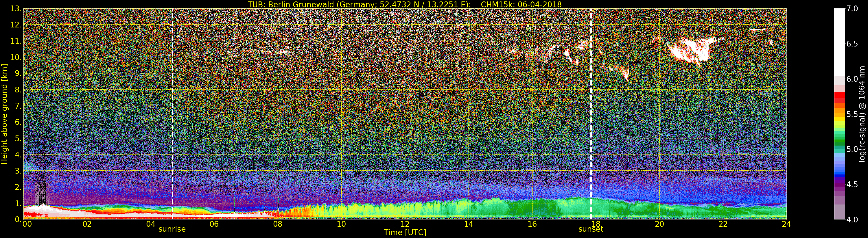This screenshot has height=238, width=868.
Task: Click the "16" time axis tick label
Action: pos(532,224)
